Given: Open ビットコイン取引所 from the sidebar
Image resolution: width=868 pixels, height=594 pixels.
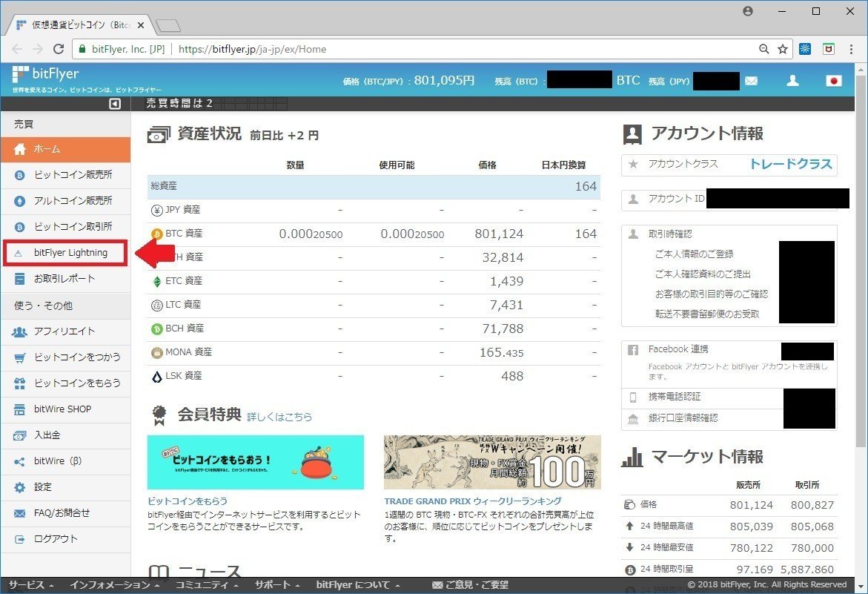Looking at the screenshot, I should (x=65, y=226).
